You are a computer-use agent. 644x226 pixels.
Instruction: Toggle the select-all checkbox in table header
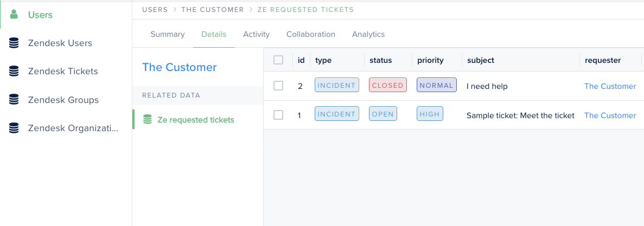(278, 60)
